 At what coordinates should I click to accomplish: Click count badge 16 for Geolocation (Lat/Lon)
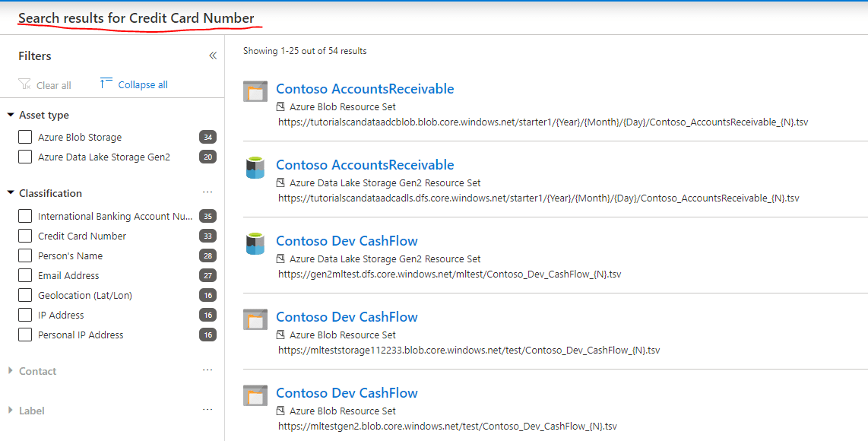[207, 295]
